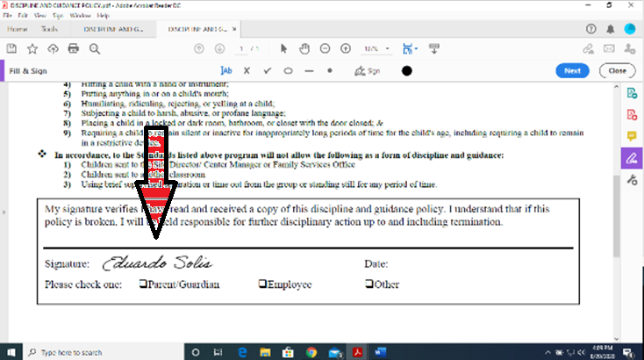The width and height of the screenshot is (644, 360).
Task: Check the Parent/Guardian checkbox
Action: [x=142, y=284]
